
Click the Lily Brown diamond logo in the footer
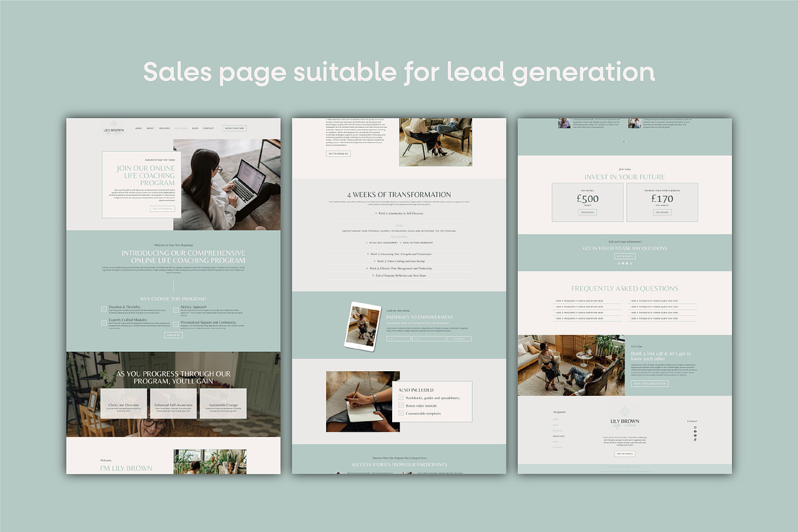[625, 411]
